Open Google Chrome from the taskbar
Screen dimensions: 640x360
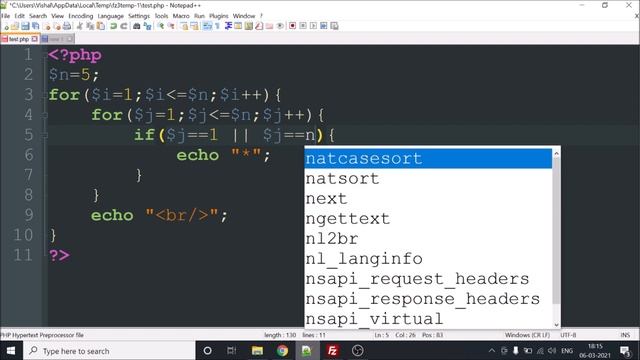point(282,351)
